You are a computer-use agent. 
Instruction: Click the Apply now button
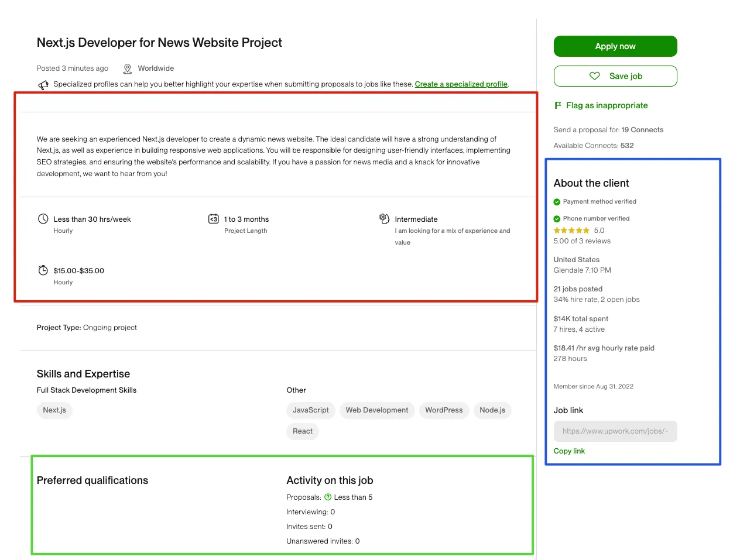point(615,46)
